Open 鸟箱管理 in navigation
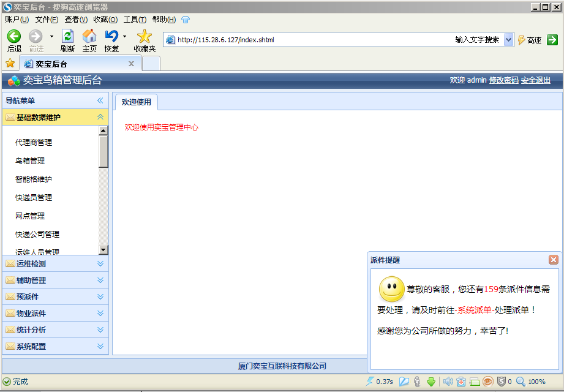 (30, 160)
